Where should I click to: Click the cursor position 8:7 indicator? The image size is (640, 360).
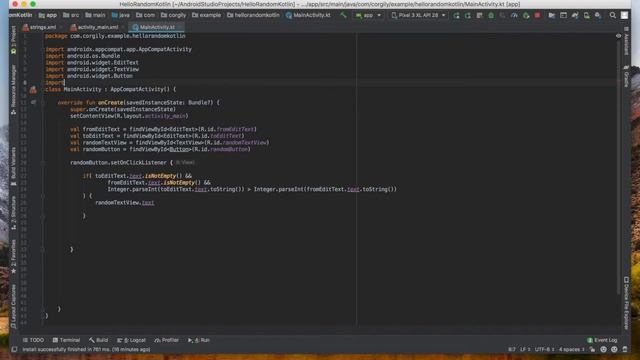(512, 350)
